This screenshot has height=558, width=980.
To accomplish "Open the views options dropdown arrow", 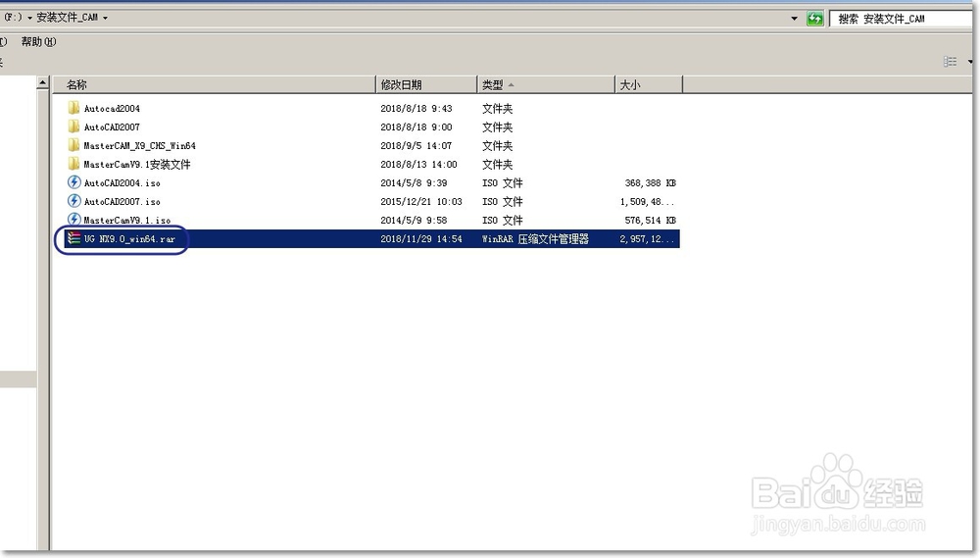I will pos(969,62).
